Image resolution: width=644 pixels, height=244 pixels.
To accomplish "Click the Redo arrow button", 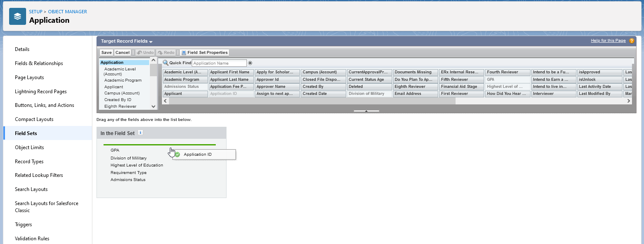I will click(x=166, y=53).
